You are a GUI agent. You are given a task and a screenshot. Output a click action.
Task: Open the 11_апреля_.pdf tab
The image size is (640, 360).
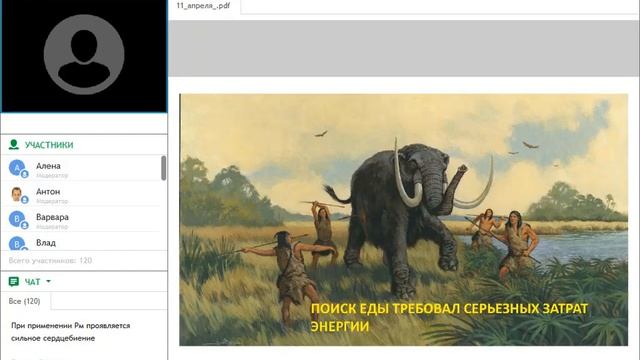tap(203, 6)
